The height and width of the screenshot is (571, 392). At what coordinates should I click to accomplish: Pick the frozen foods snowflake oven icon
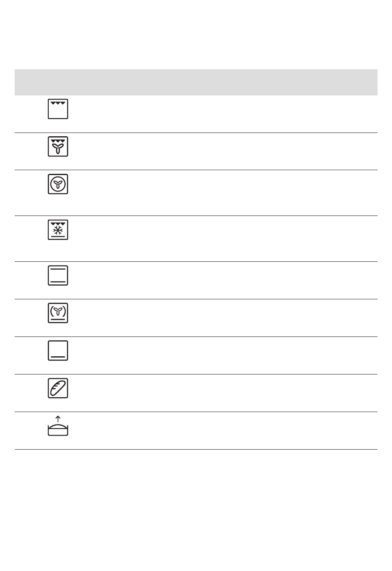[x=58, y=230]
